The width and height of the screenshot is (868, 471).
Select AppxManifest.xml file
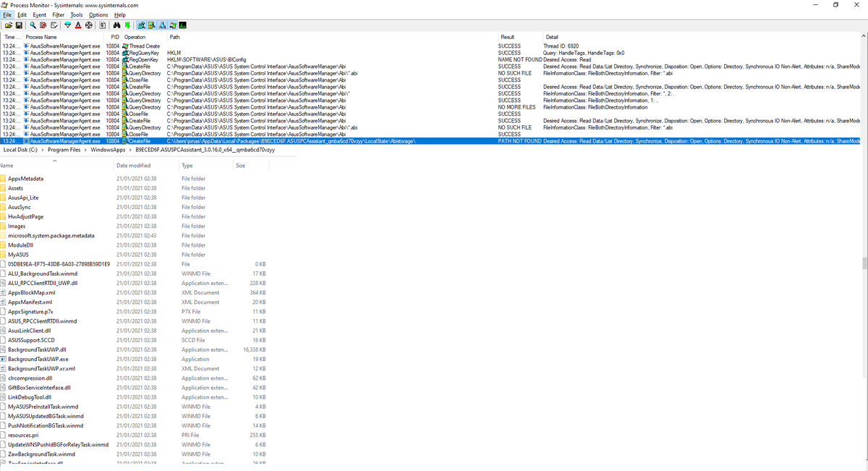(30, 302)
